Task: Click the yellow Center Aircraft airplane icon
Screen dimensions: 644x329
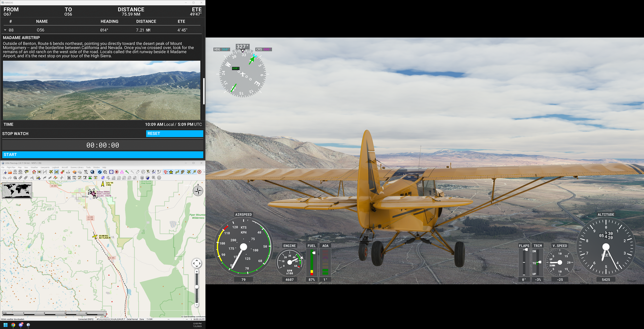Action: [51, 172]
